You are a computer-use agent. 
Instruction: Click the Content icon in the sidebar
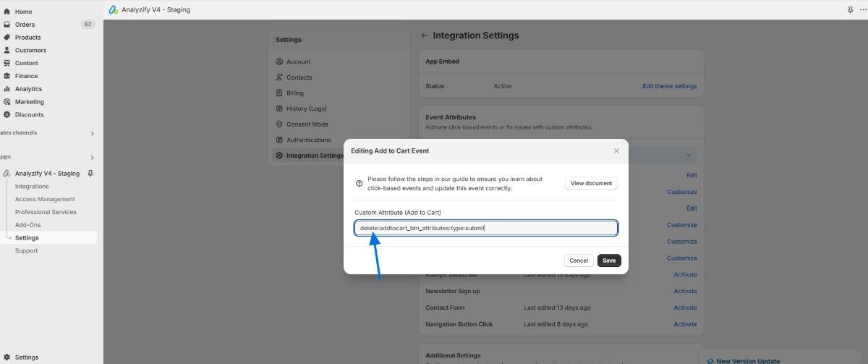click(7, 63)
